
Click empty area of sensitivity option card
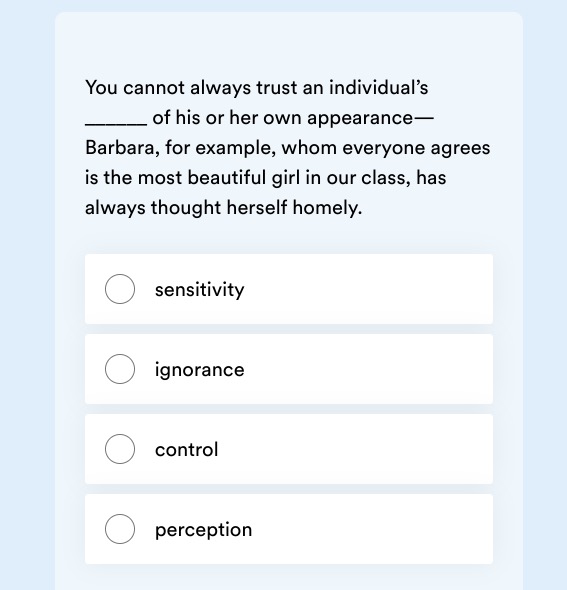pos(369,289)
